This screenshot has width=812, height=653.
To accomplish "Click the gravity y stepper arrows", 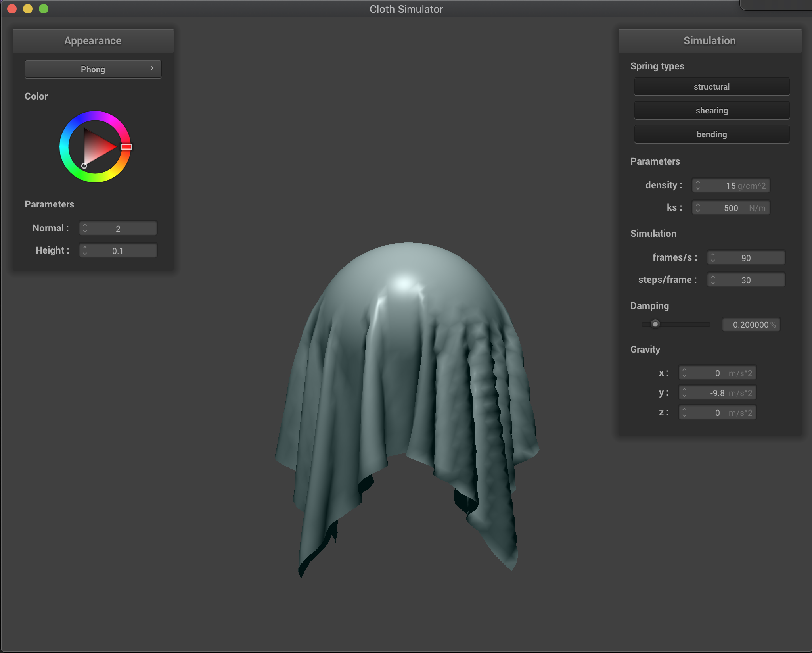I will click(684, 392).
